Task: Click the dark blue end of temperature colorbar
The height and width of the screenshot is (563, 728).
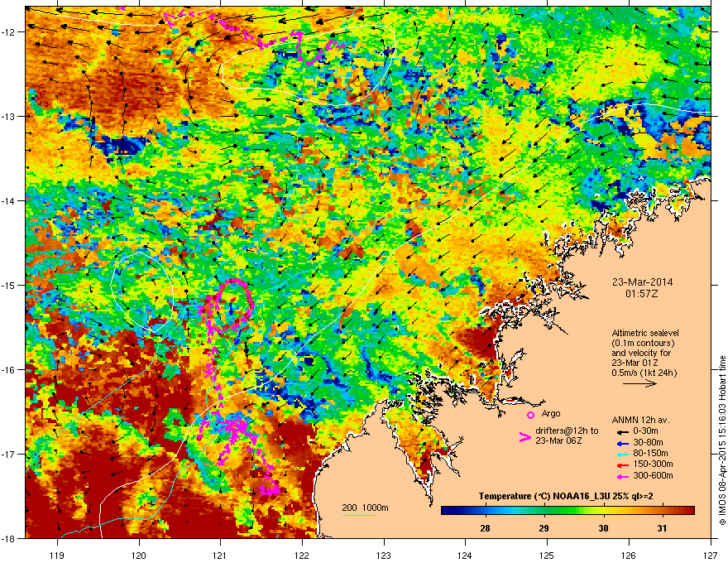Action: point(447,511)
